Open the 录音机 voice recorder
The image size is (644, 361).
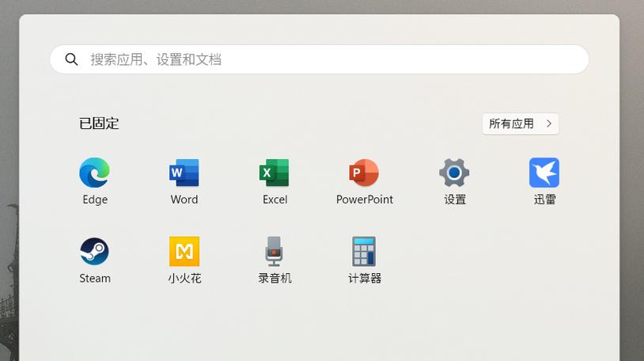coord(274,251)
